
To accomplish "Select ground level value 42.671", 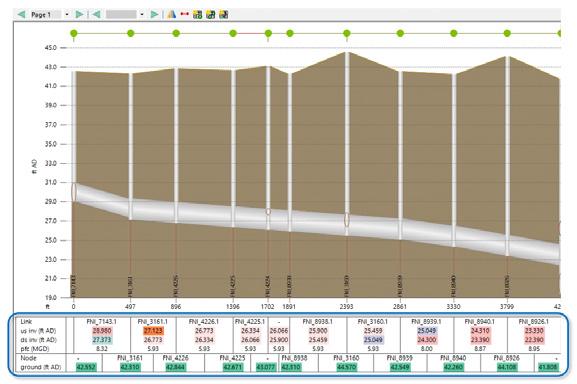I will (x=233, y=367).
